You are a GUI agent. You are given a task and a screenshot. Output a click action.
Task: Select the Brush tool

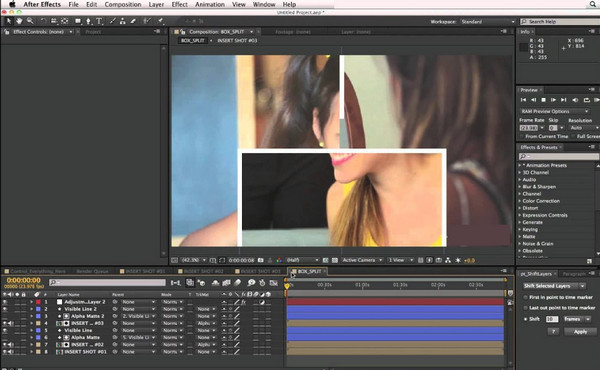112,21
